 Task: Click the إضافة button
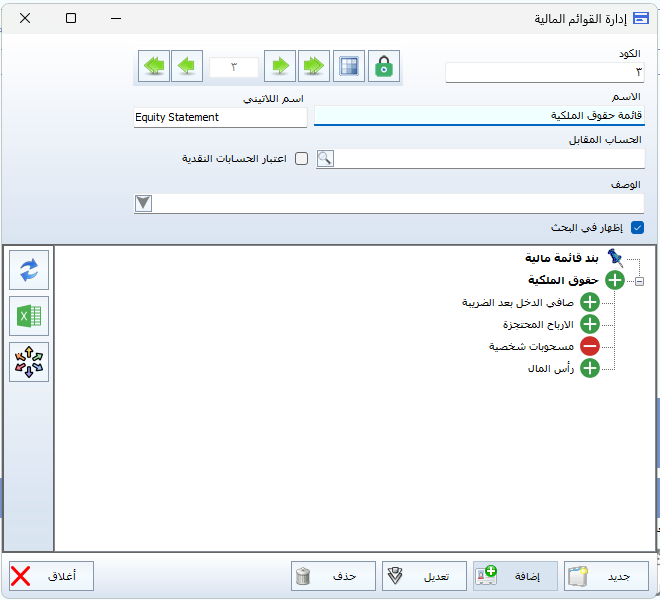514,576
